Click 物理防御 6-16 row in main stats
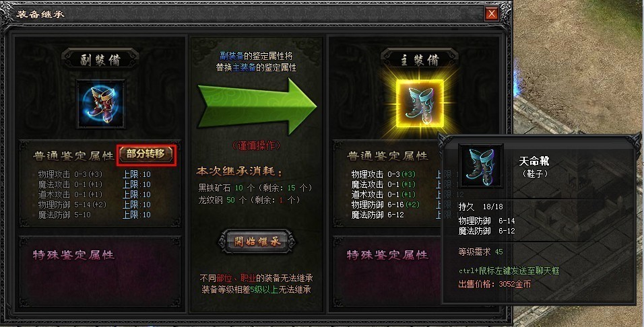Viewport: 644px width, 327px height. pyautogui.click(x=385, y=205)
